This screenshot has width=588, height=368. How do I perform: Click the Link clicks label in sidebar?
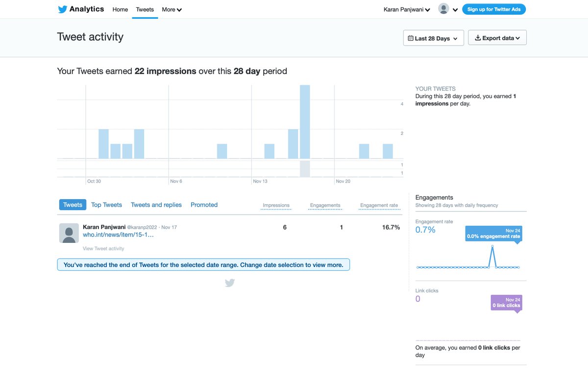click(x=427, y=290)
